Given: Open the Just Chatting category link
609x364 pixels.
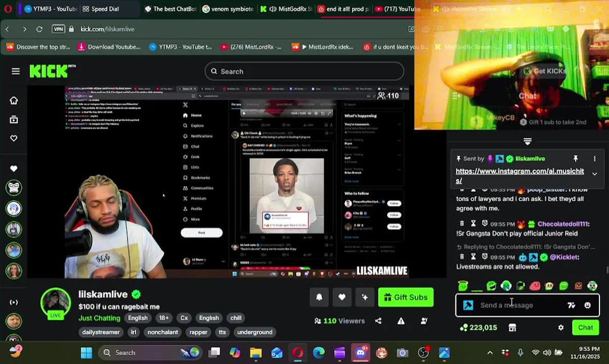Looking at the screenshot, I should click(99, 318).
